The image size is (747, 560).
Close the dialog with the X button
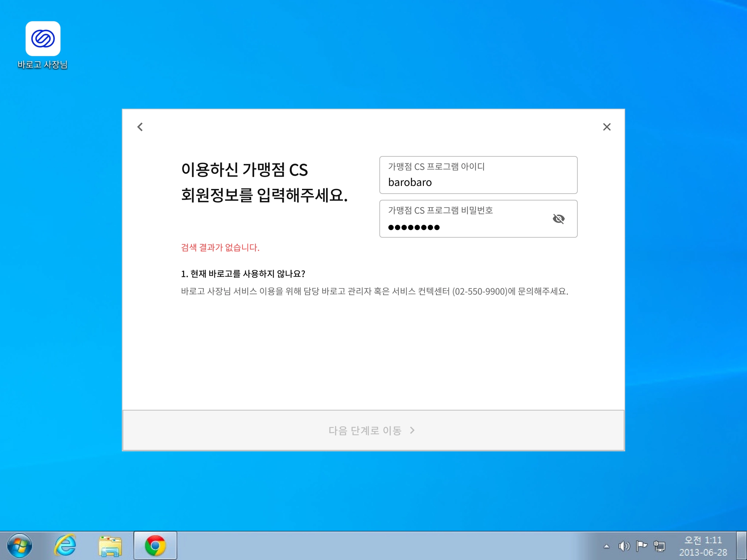(x=607, y=127)
